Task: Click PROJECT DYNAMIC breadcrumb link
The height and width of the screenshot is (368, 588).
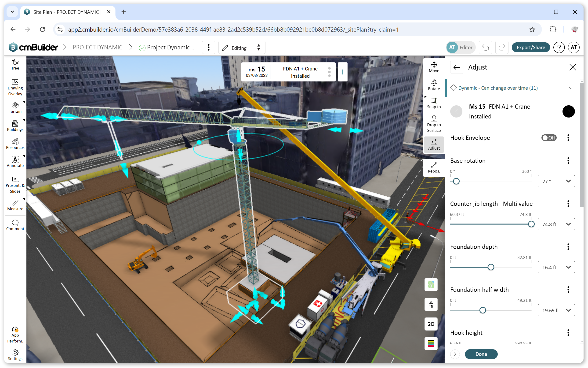Action: 98,47
